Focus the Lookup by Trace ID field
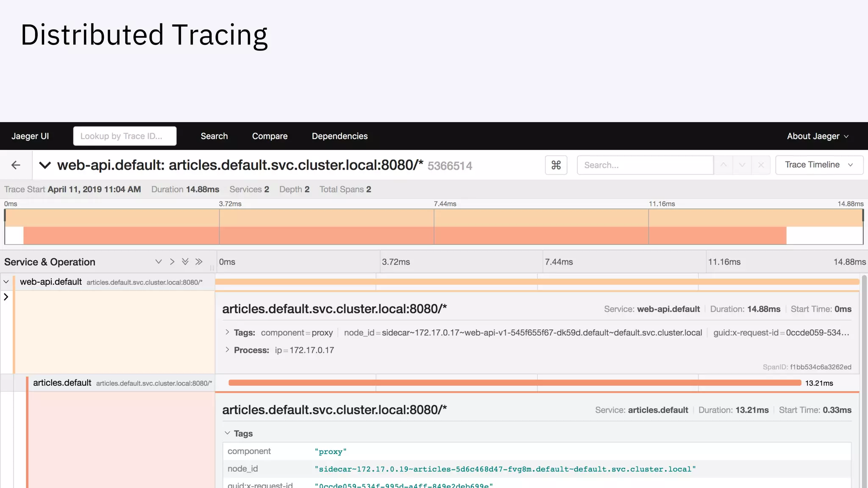Image resolution: width=868 pixels, height=488 pixels. coord(125,136)
